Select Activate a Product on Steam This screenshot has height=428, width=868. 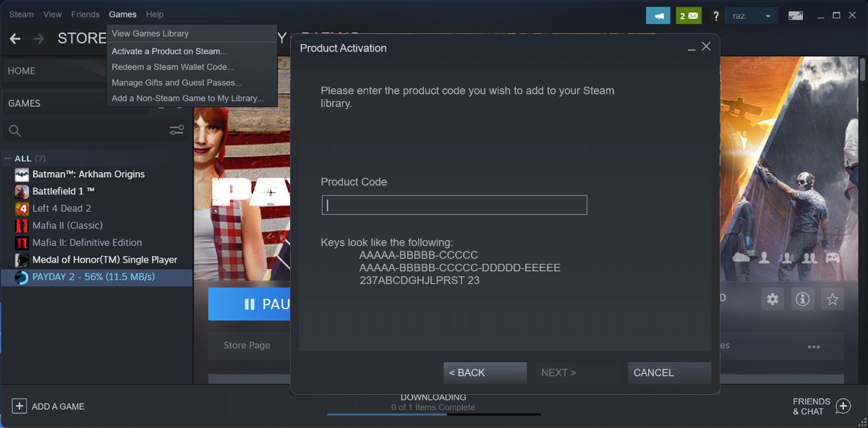click(x=169, y=51)
